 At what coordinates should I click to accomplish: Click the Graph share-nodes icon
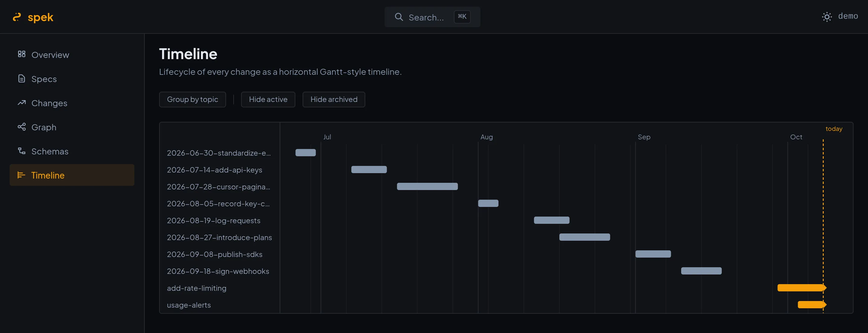point(22,127)
